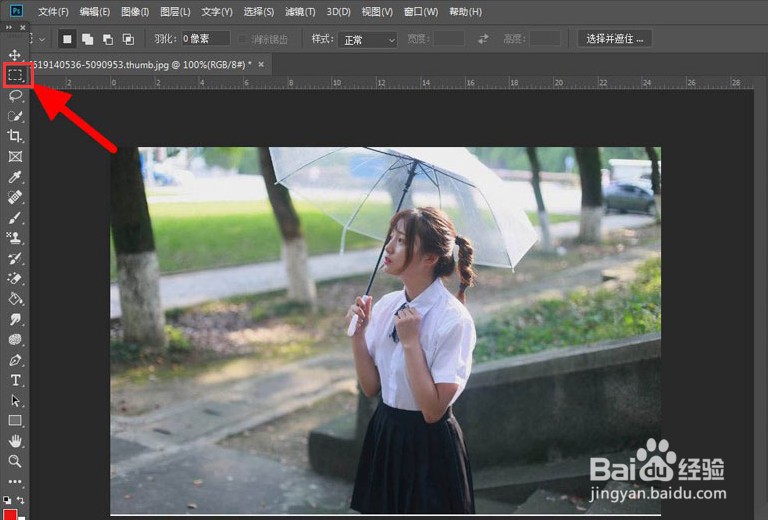Screen dimensions: 768x520
Task: Click the 羽化 feather input field
Action: [206, 38]
